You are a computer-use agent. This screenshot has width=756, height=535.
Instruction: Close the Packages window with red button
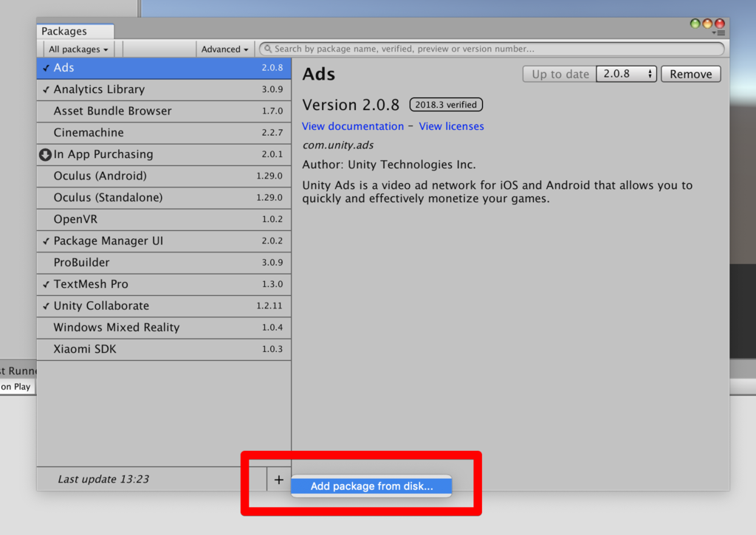pos(720,24)
